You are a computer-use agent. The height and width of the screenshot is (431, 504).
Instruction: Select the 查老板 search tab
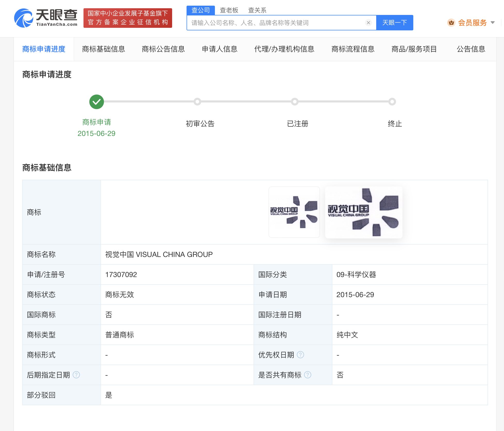(229, 10)
